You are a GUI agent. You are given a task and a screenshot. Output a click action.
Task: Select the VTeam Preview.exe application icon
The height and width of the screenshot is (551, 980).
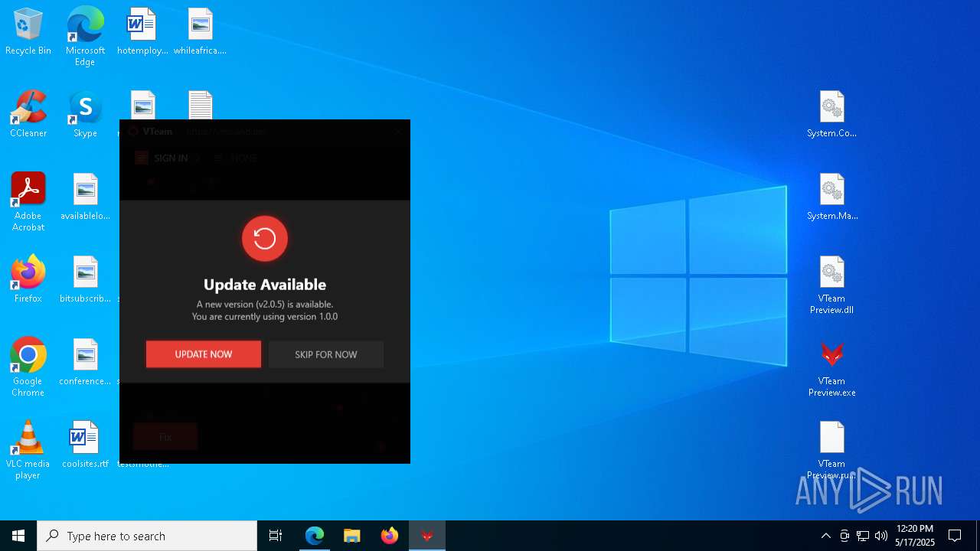click(x=831, y=368)
